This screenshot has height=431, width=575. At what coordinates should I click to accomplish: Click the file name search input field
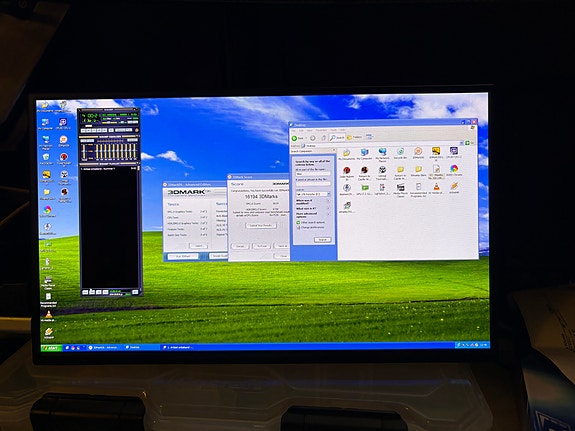coord(313,174)
